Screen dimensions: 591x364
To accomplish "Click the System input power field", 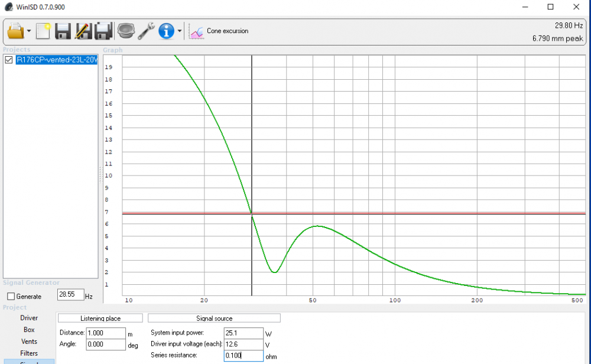I will point(243,333).
